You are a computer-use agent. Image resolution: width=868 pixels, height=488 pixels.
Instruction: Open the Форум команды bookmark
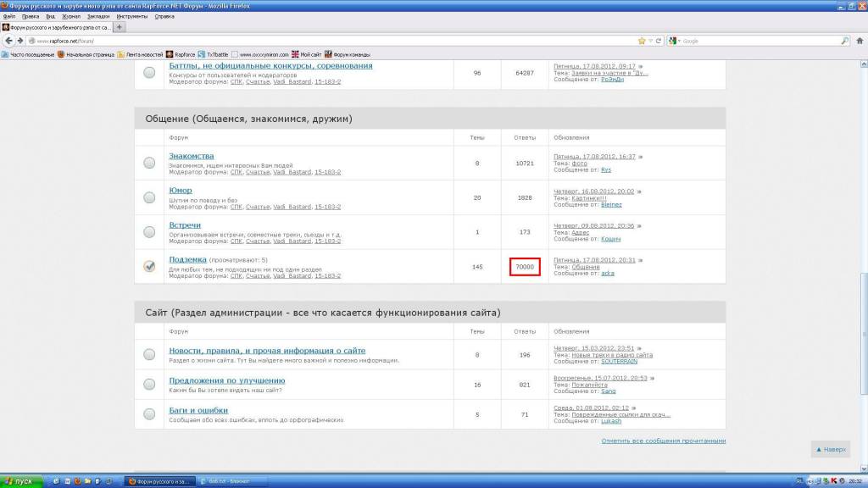tap(348, 55)
